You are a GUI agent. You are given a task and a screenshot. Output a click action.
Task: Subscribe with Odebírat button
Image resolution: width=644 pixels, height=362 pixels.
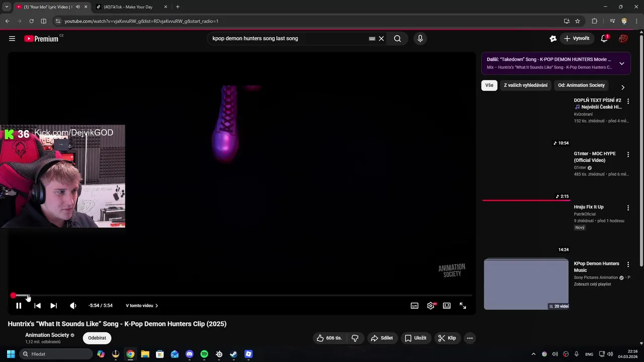click(97, 338)
